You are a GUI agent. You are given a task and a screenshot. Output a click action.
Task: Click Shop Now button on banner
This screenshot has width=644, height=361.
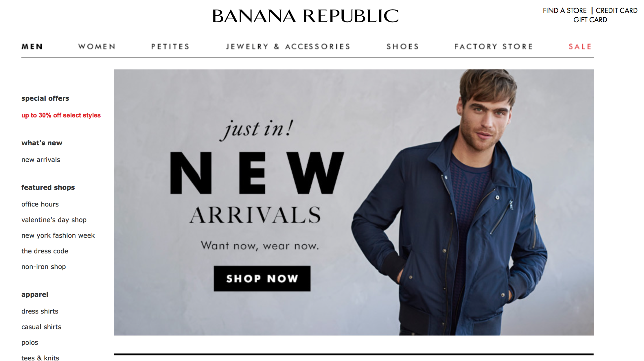tap(262, 279)
